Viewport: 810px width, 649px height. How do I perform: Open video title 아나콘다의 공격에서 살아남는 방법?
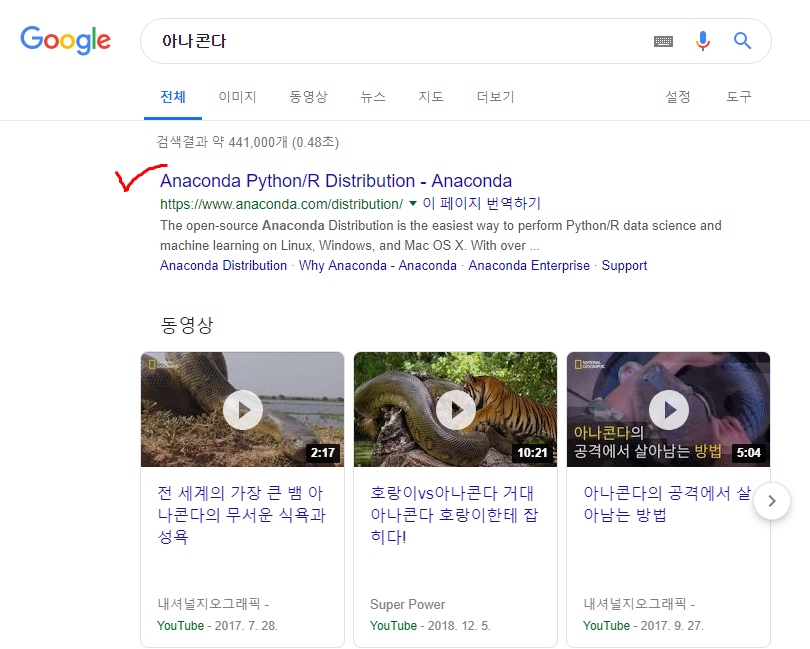tap(667, 504)
